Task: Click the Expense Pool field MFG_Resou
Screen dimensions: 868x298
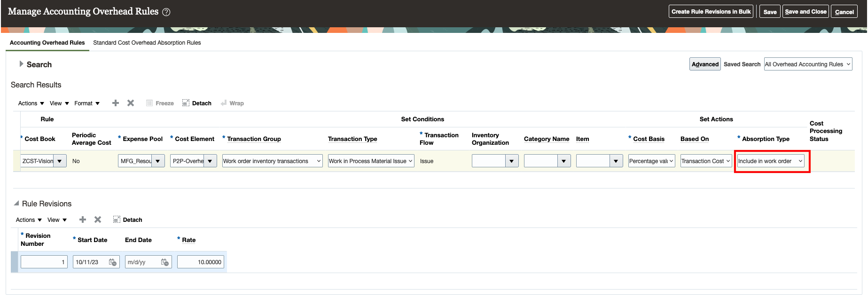Action: pyautogui.click(x=135, y=161)
